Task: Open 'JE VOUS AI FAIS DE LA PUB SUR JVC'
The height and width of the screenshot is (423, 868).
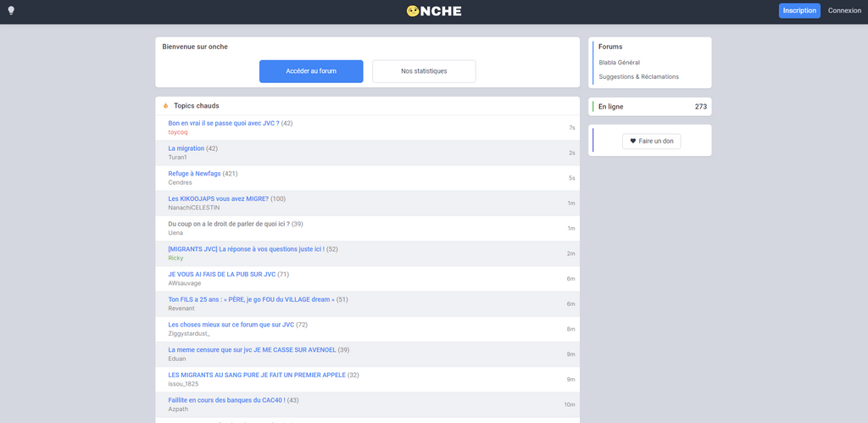Action: pyautogui.click(x=222, y=274)
